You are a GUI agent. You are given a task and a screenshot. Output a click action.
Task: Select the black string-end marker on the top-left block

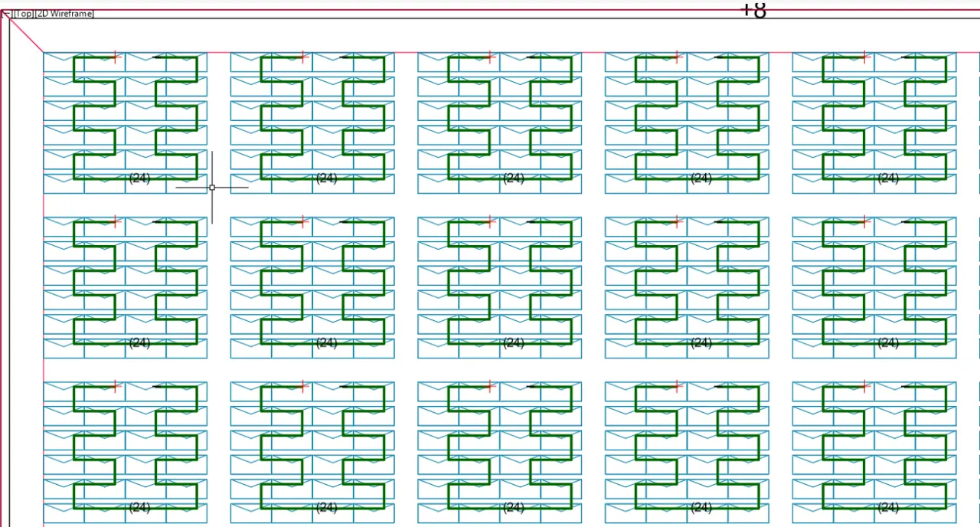coord(158,57)
